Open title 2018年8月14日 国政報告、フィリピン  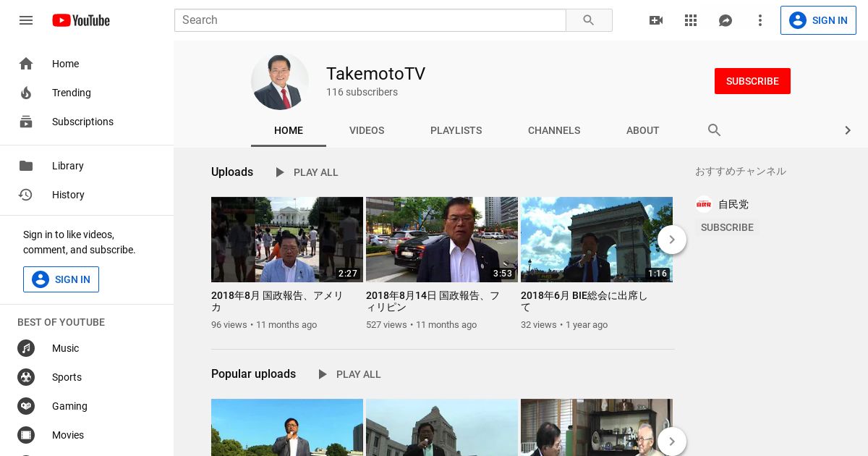(x=433, y=301)
